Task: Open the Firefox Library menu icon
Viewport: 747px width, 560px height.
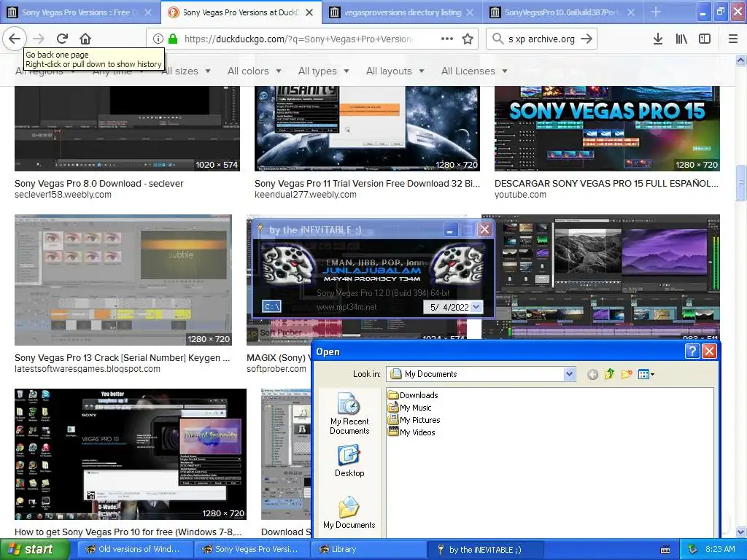Action: click(x=681, y=39)
